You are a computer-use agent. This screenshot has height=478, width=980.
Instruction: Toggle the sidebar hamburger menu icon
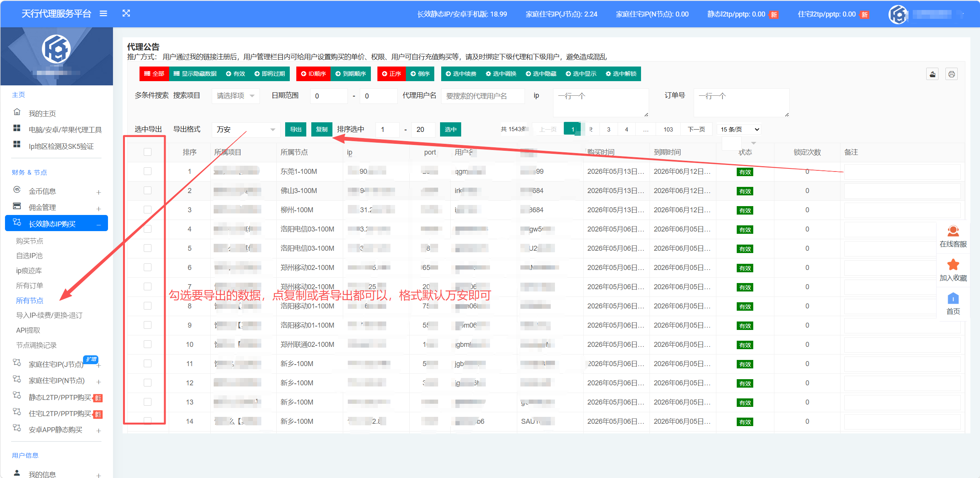click(103, 13)
